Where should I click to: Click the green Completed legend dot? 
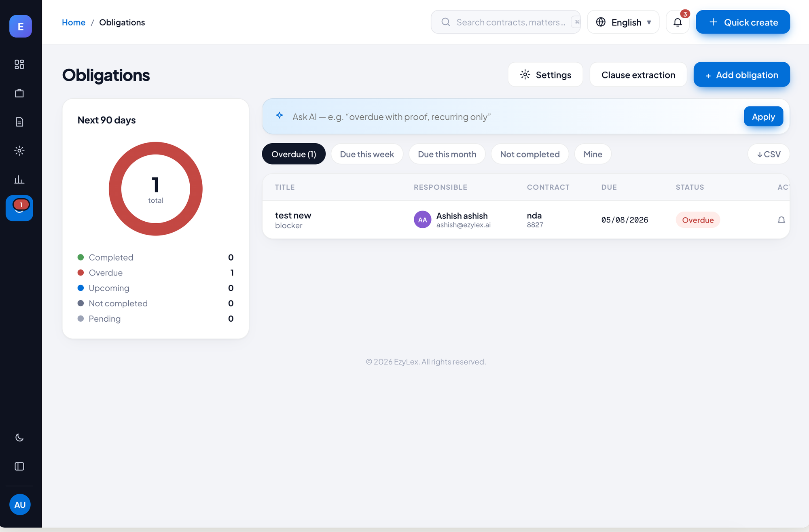coord(80,257)
